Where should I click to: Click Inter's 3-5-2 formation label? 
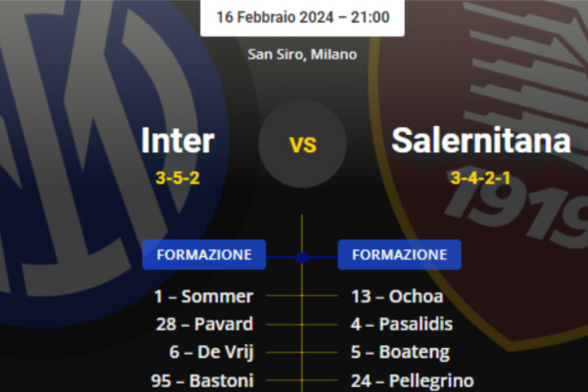[177, 177]
